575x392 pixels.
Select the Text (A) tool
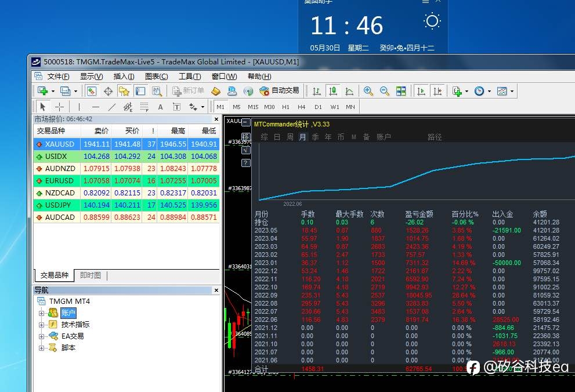coord(160,107)
